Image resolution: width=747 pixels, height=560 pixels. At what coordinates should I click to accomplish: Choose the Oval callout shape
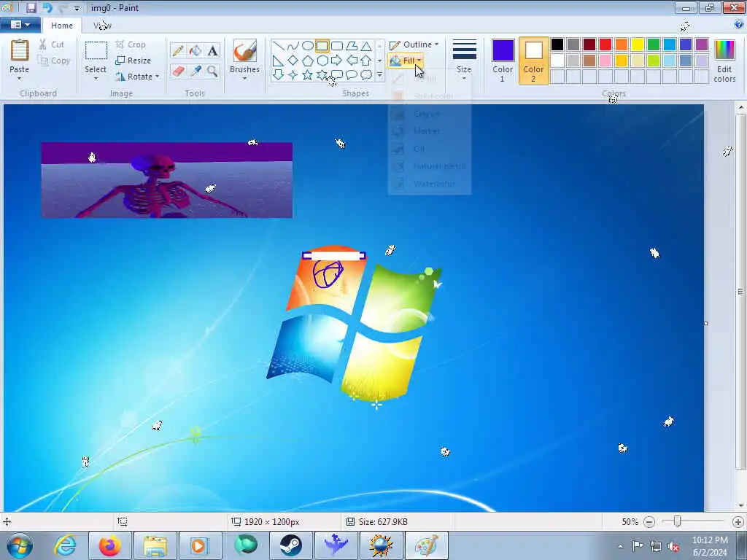coord(352,75)
